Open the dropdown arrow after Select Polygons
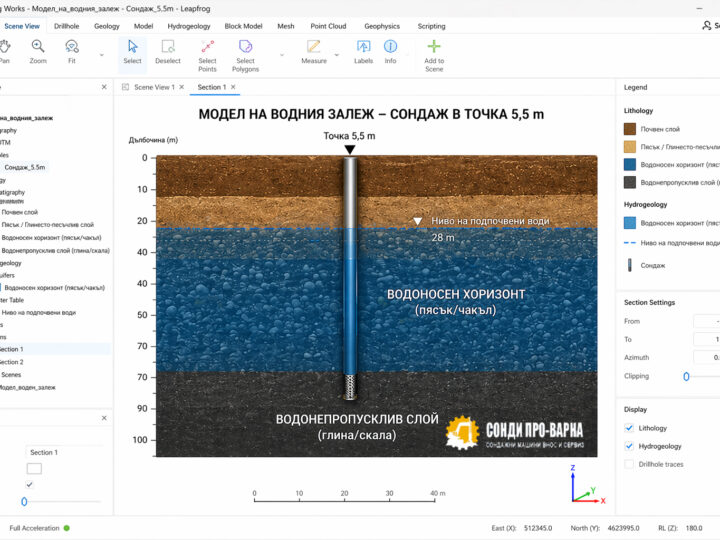The height and width of the screenshot is (540, 720). [x=282, y=55]
